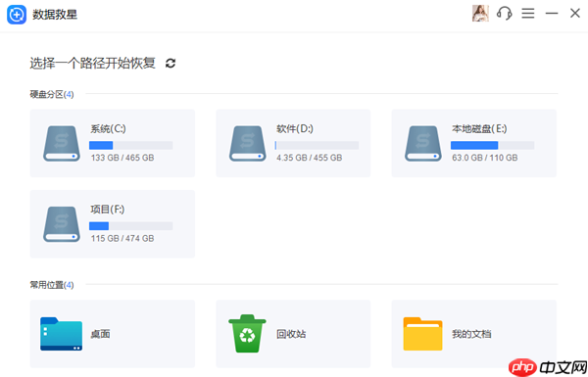Click the 回收站 text label

pos(291,334)
